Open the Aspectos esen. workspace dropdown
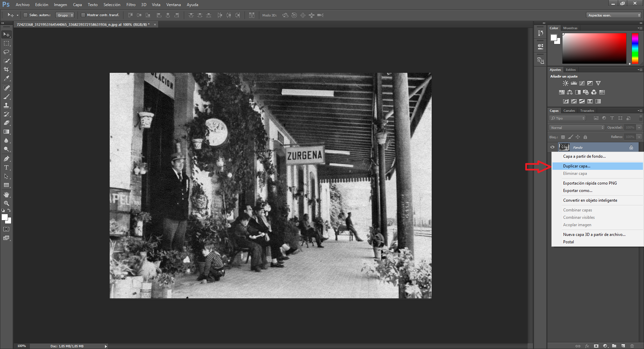Viewport: 644px width, 349px height. 614,15
